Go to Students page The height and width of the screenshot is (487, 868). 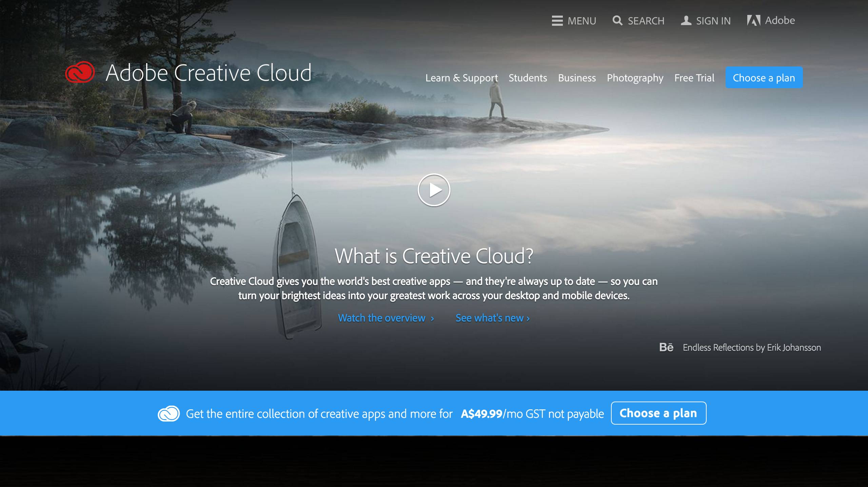point(528,78)
